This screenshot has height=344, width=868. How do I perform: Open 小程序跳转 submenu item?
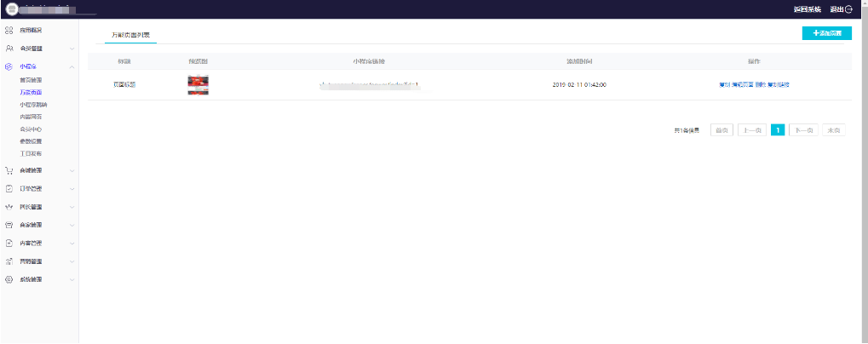(33, 105)
